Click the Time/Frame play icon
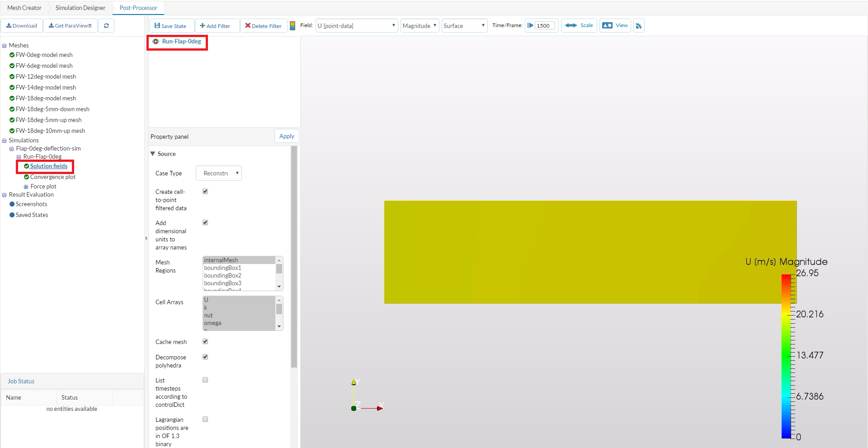 click(x=530, y=26)
